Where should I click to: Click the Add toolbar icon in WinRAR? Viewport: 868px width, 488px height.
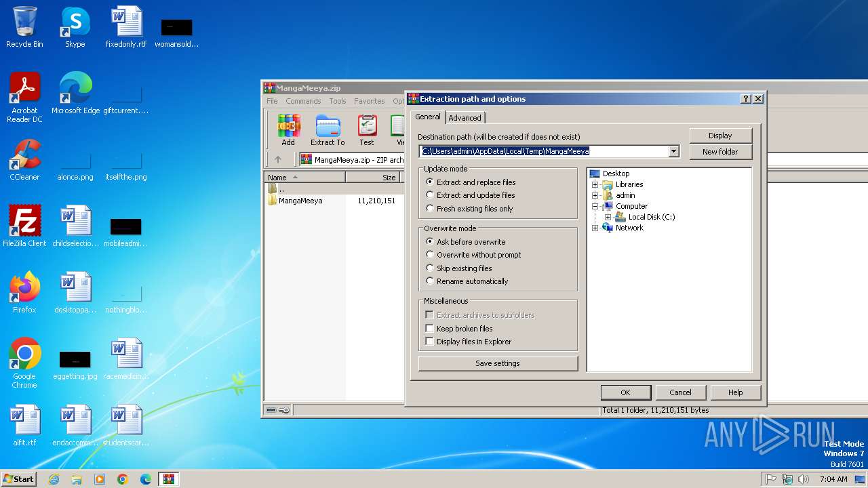(288, 129)
